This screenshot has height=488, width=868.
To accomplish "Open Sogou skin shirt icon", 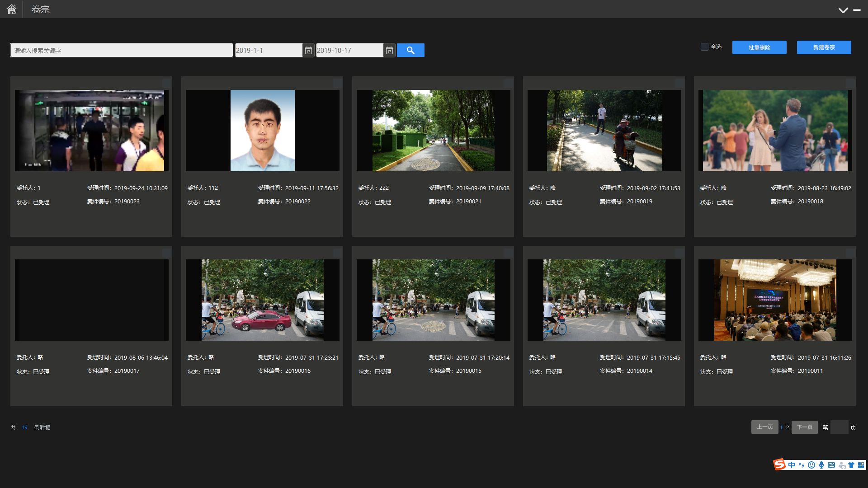I will (851, 465).
